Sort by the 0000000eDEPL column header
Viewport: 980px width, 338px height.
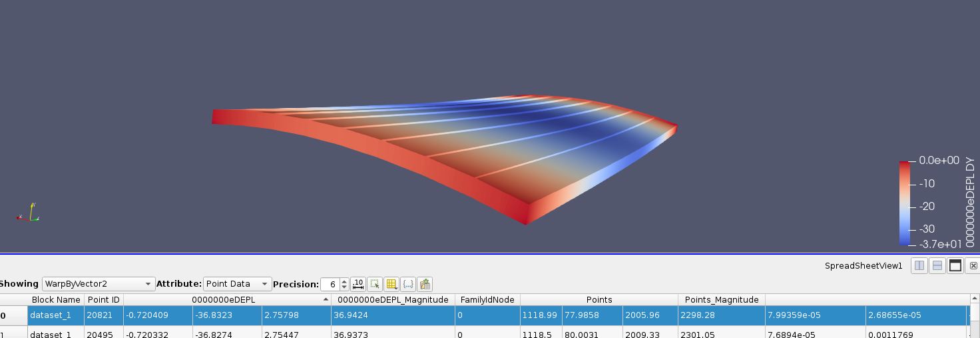(228, 300)
